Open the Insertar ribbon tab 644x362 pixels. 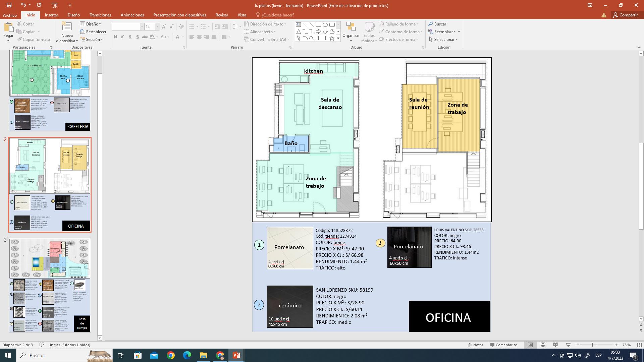(x=51, y=15)
